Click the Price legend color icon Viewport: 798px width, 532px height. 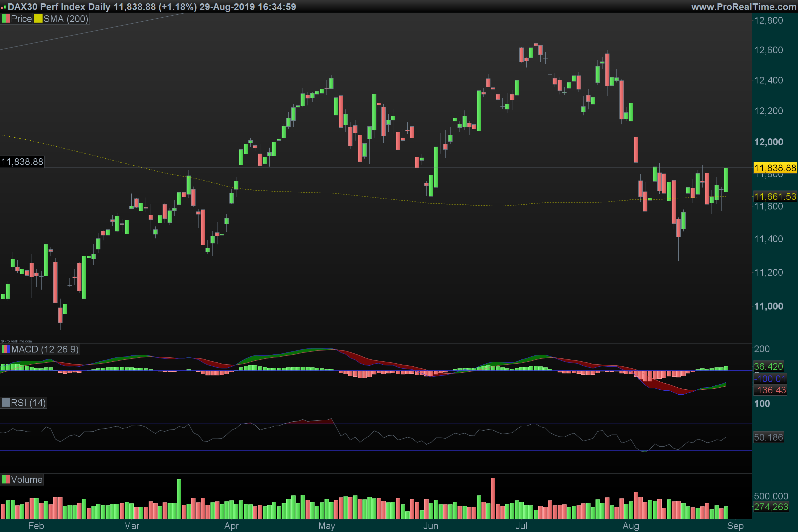6,19
